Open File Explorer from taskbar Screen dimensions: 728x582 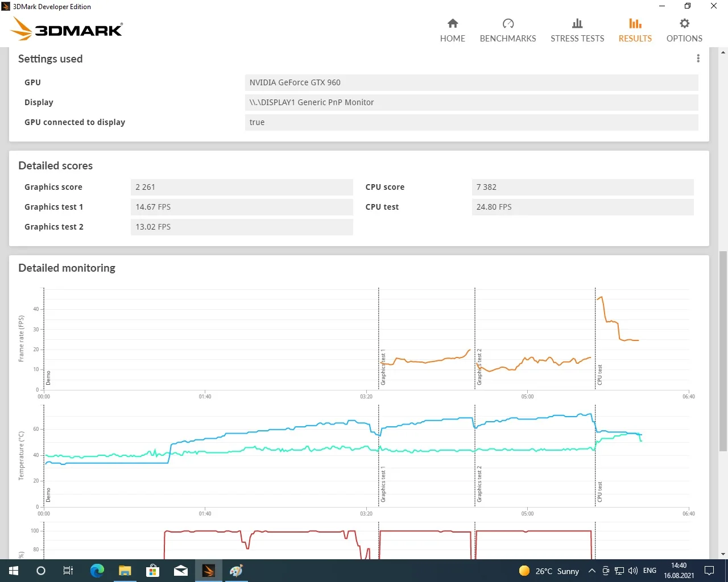(125, 571)
